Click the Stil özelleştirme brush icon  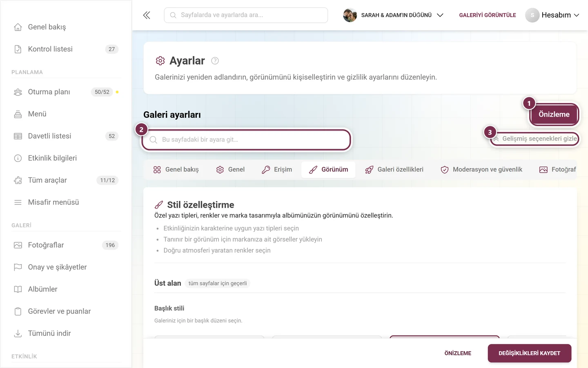tap(159, 205)
